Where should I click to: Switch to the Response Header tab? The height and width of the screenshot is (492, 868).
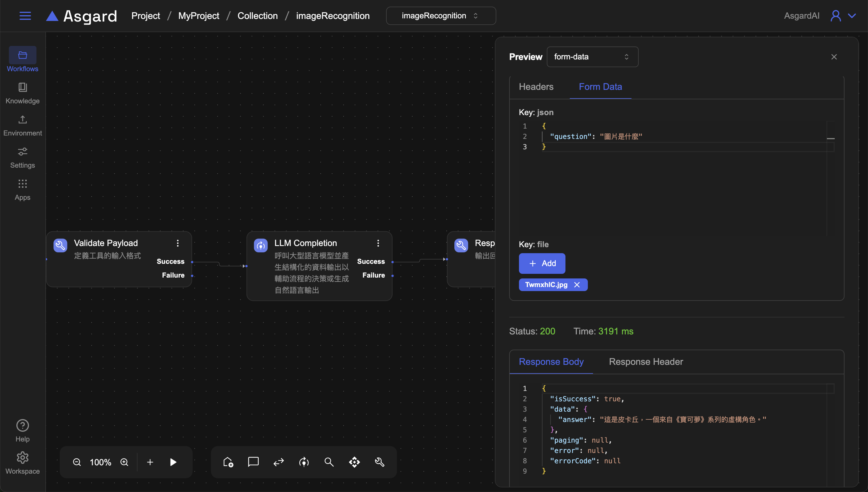(x=646, y=362)
